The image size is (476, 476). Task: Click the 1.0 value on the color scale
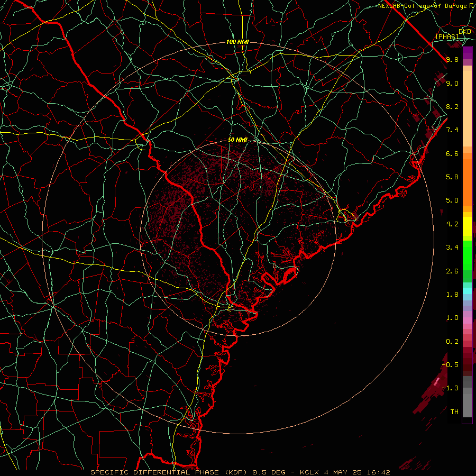point(452,318)
